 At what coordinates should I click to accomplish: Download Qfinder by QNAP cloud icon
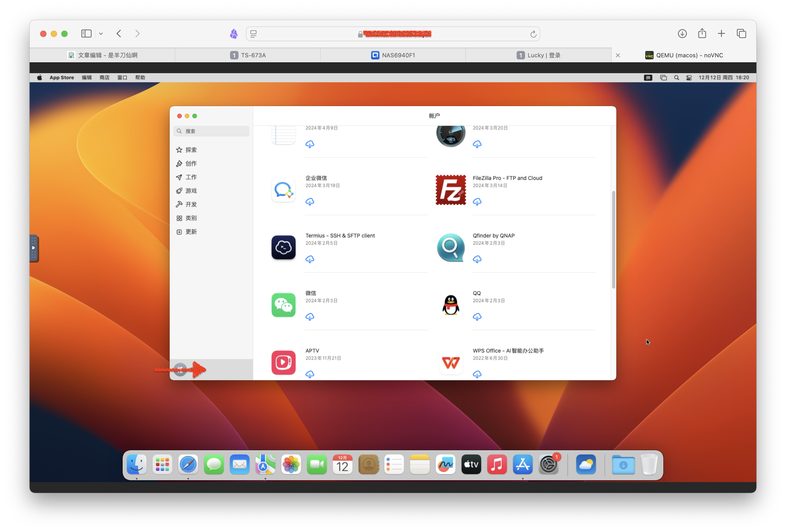point(477,259)
